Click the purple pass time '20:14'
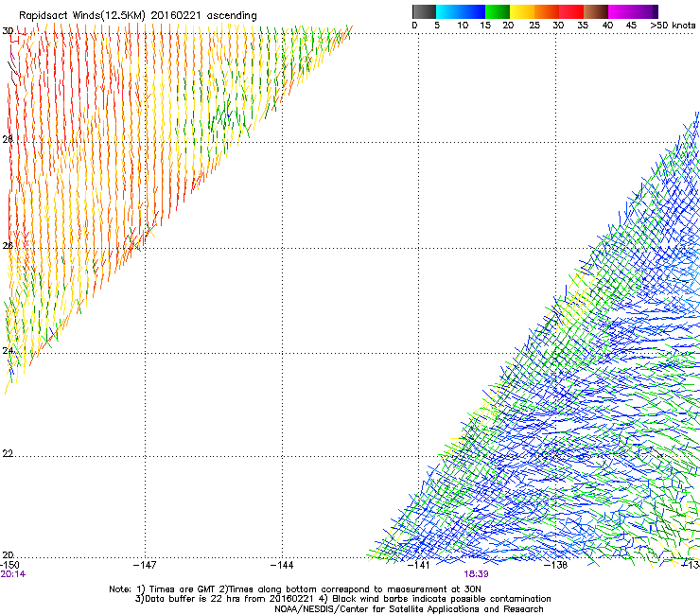The height and width of the screenshot is (615, 700). (13, 574)
